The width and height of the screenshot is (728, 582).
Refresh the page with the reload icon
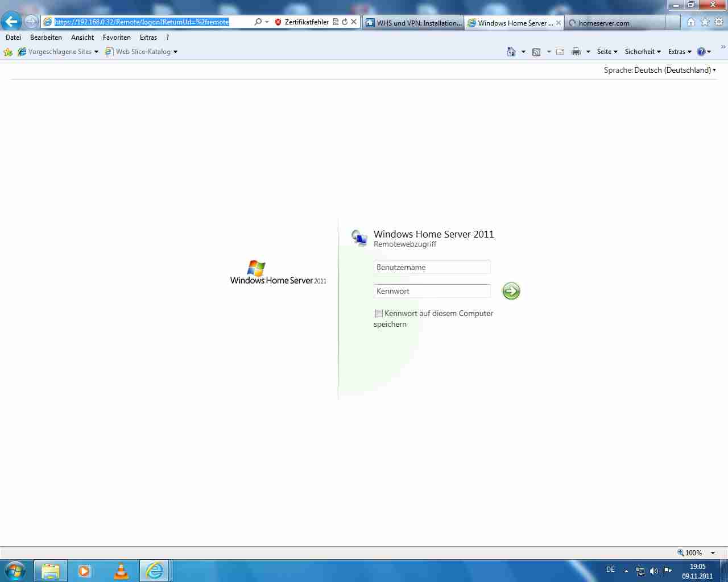pos(345,22)
